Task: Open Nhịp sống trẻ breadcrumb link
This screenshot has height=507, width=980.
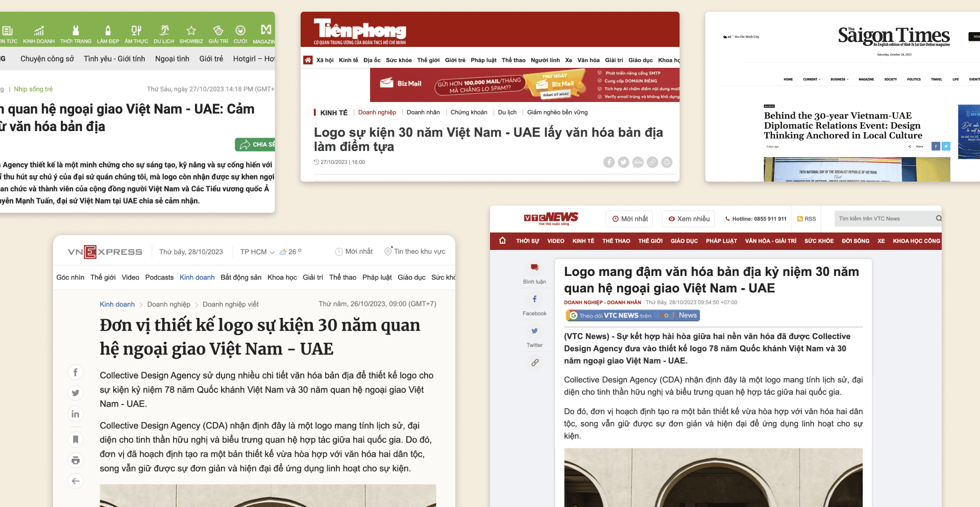Action: pos(33,89)
